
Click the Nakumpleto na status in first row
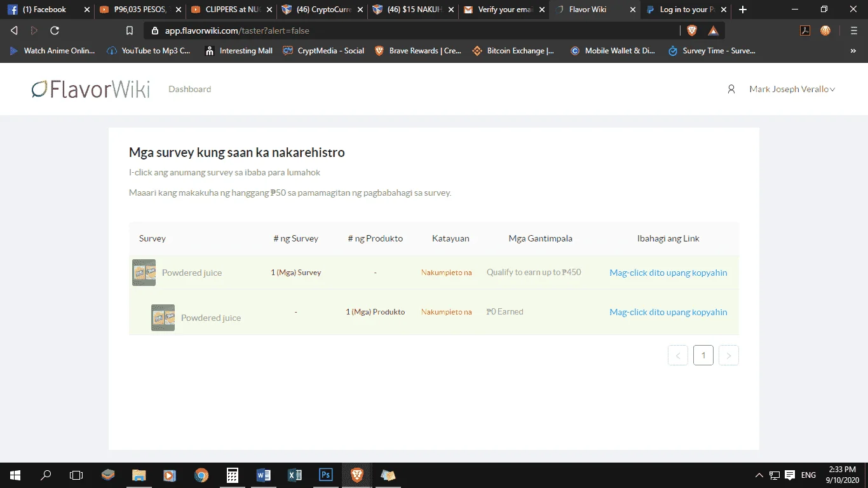[446, 273]
